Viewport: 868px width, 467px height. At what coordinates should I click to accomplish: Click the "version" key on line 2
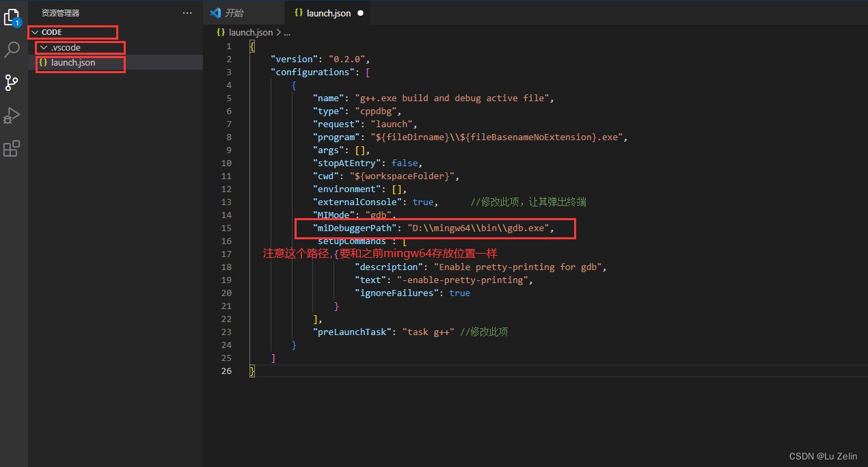click(x=294, y=59)
